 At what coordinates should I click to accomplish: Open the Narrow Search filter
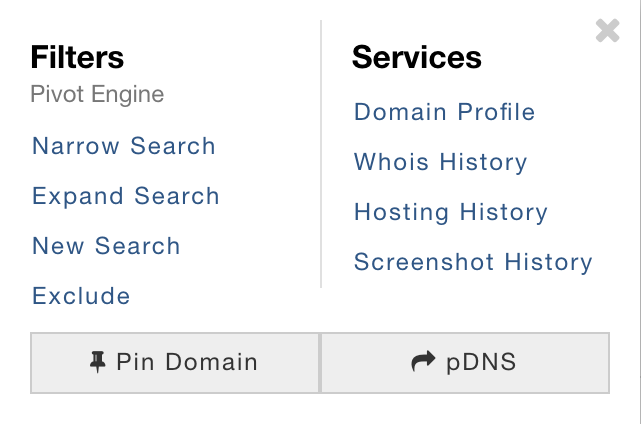click(x=124, y=146)
